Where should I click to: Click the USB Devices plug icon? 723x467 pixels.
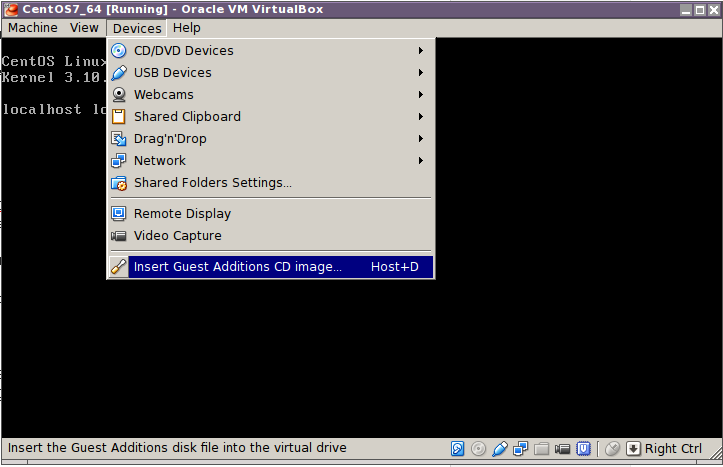[x=119, y=73]
